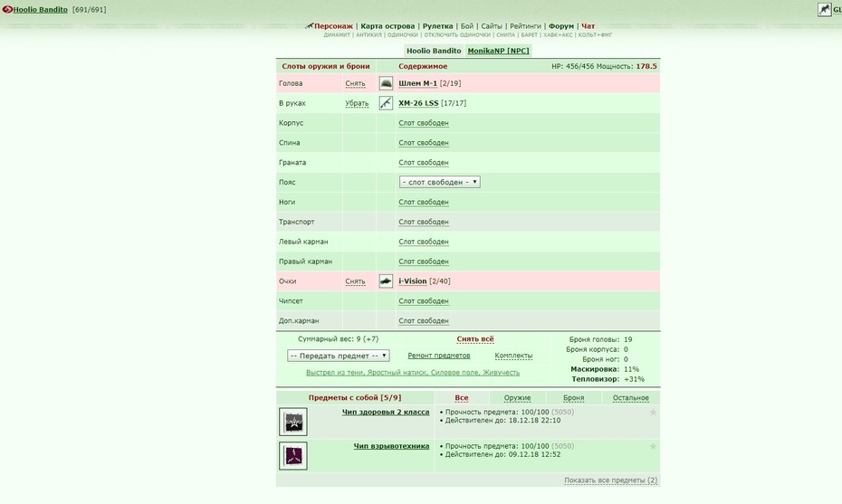This screenshot has width=842, height=504.
Task: Click Слот свободен in Правый карман row
Action: click(424, 262)
